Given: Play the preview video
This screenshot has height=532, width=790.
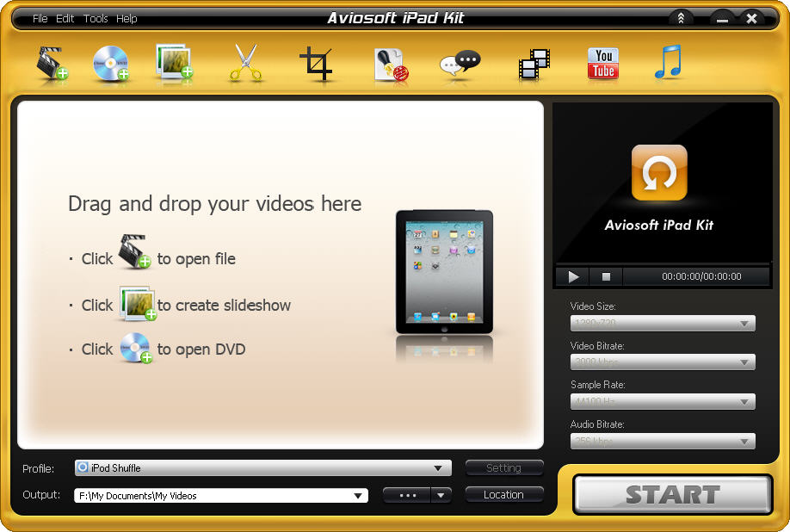Looking at the screenshot, I should click(x=573, y=276).
